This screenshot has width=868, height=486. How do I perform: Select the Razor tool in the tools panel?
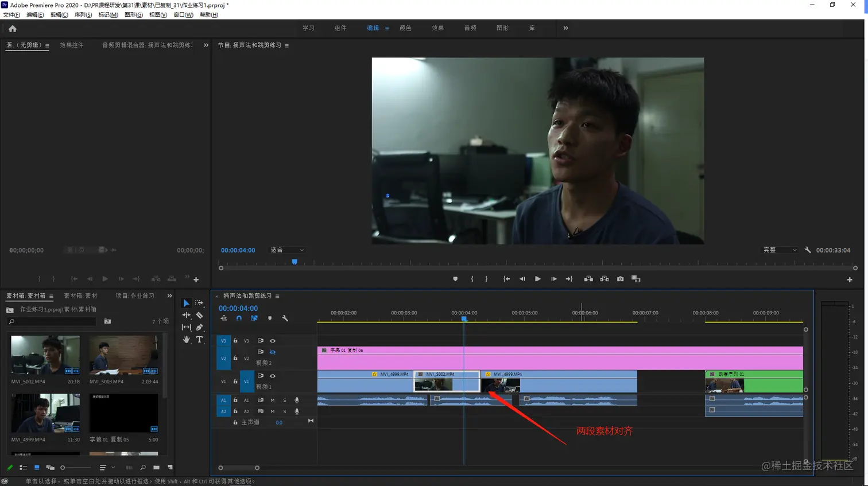click(x=199, y=315)
